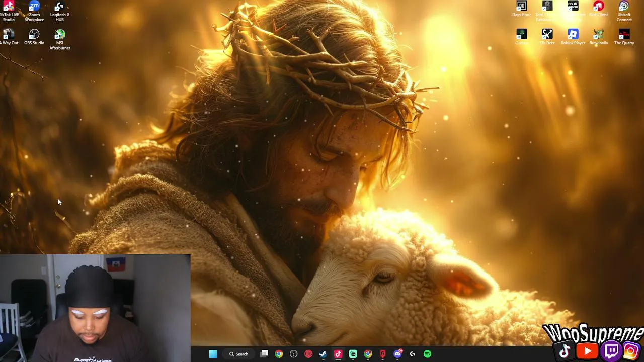Viewport: 644px width, 362px height.
Task: Open Steam from the taskbar
Action: [x=323, y=354]
